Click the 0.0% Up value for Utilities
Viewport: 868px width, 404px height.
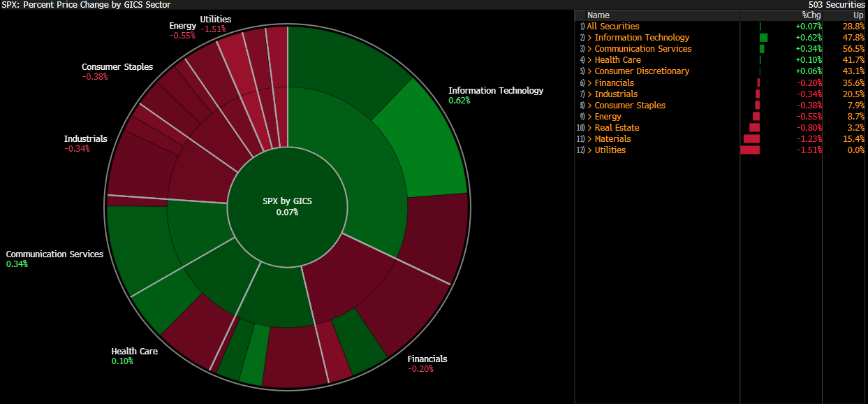855,150
